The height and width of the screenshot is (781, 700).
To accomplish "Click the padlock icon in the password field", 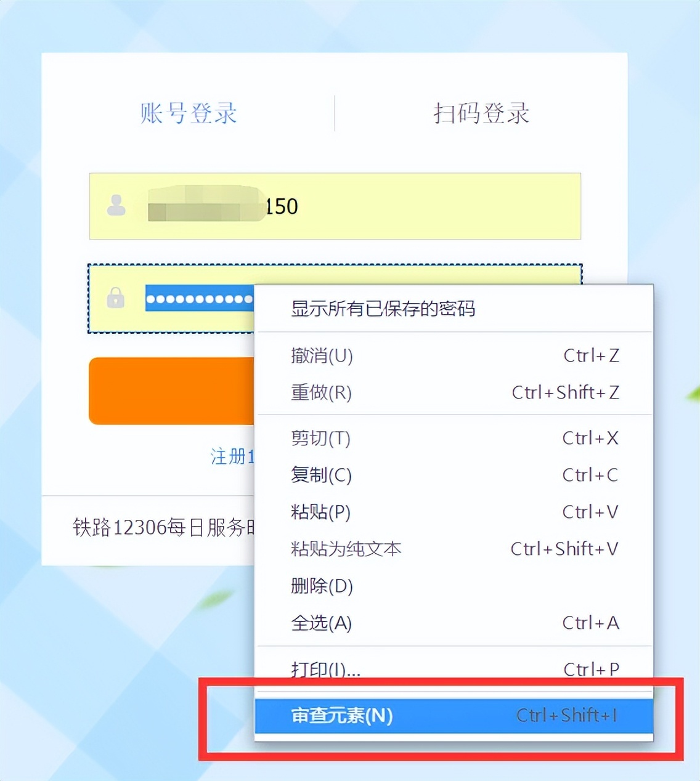I will (x=116, y=297).
